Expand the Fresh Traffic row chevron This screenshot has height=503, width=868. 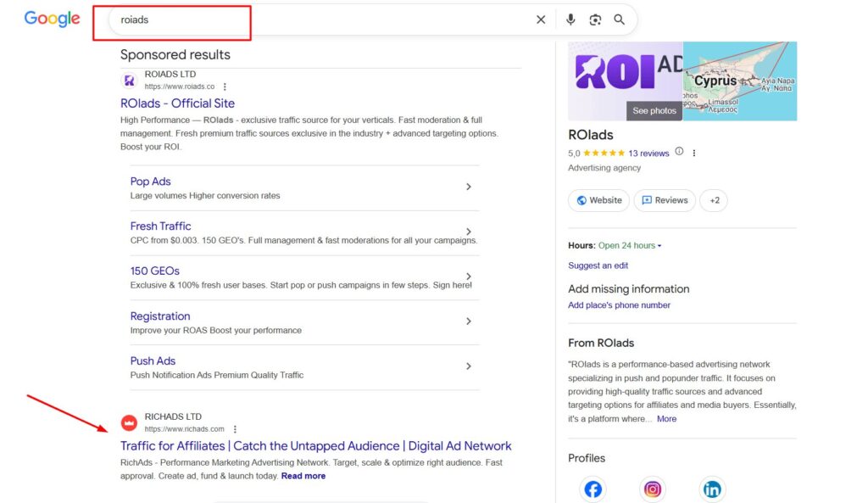click(x=469, y=232)
